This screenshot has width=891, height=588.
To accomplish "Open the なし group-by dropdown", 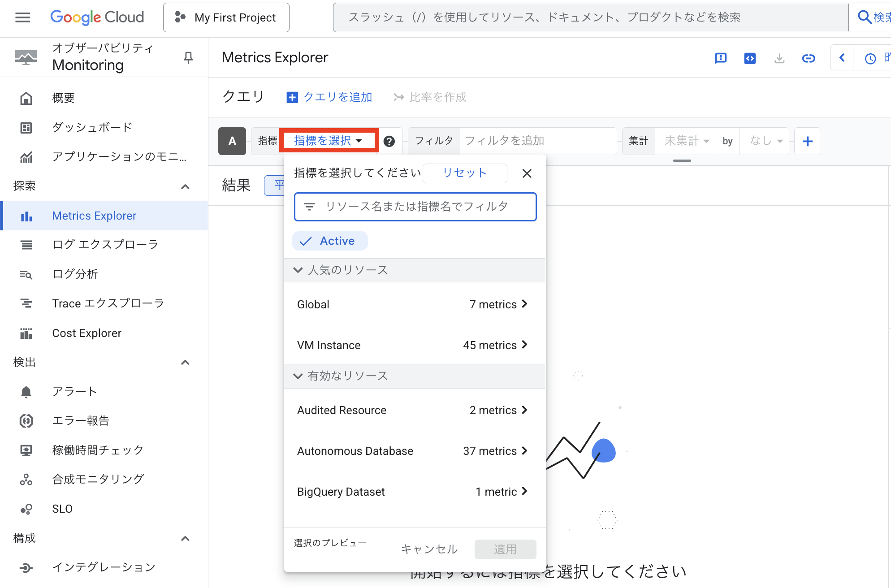I will coord(764,141).
